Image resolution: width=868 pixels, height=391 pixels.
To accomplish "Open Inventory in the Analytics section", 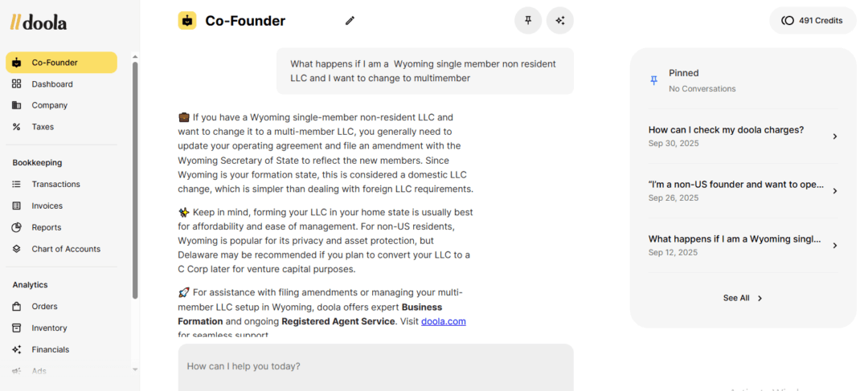I will 49,328.
